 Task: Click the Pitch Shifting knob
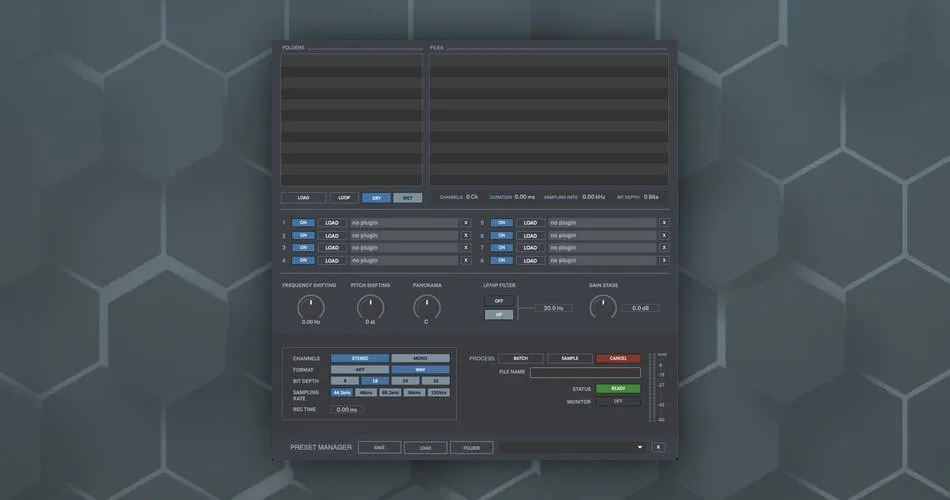(370, 307)
